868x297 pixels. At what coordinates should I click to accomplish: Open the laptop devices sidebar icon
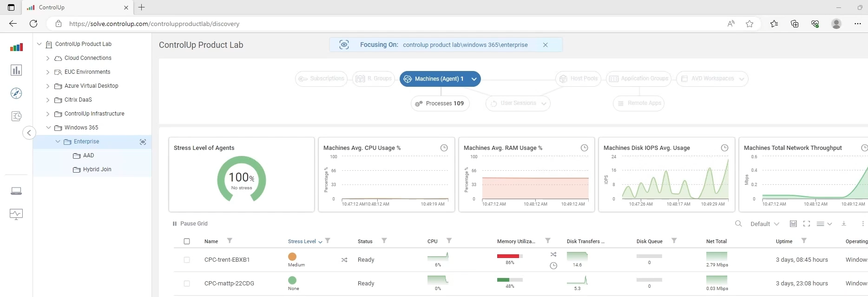pyautogui.click(x=16, y=191)
